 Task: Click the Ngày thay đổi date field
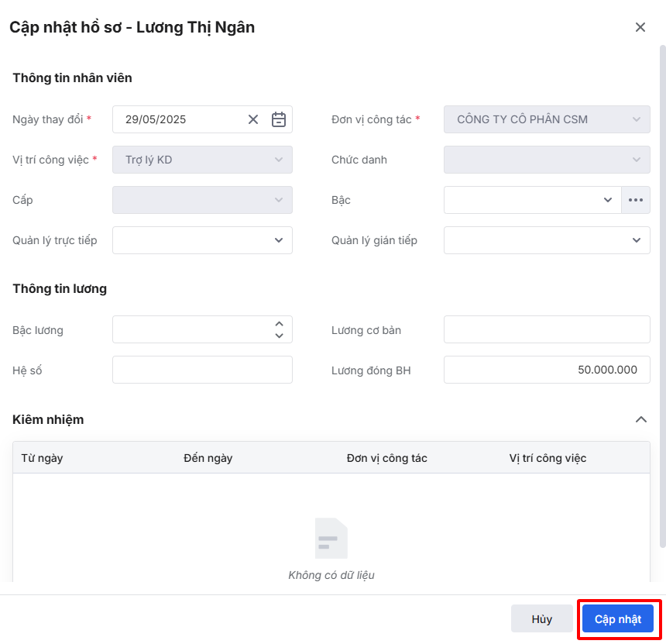[x=182, y=119]
